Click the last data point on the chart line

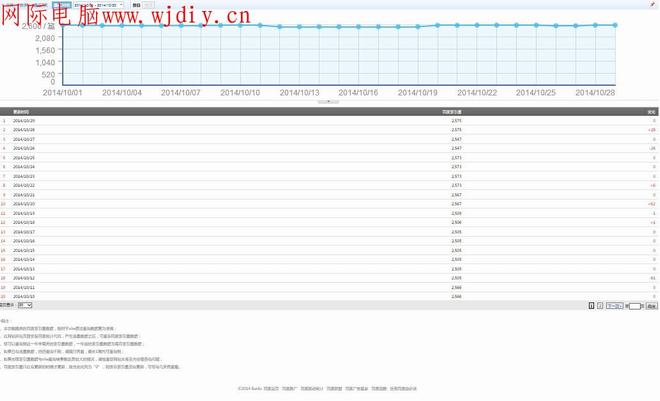pyautogui.click(x=615, y=25)
